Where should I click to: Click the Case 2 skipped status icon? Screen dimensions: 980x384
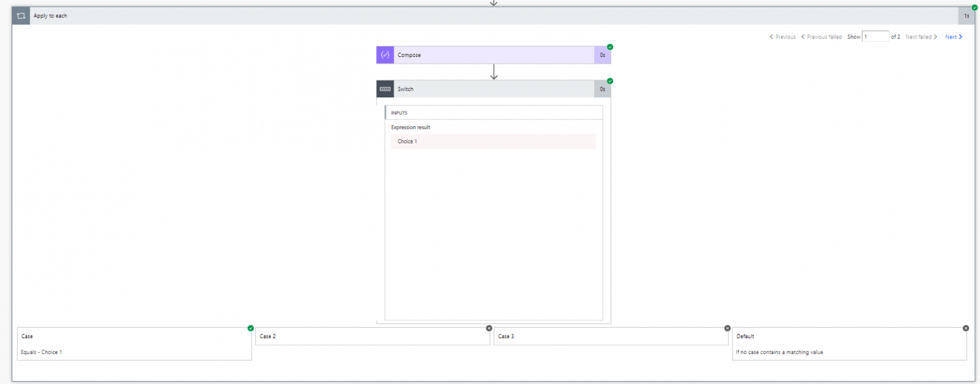click(489, 328)
